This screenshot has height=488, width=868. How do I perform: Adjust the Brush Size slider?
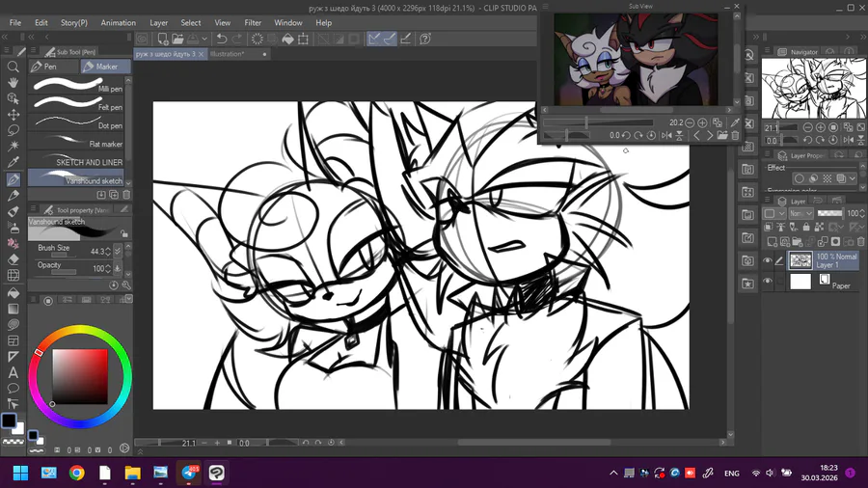(64, 256)
